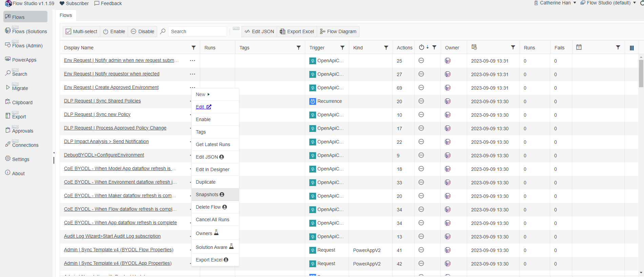Expand the Catherine Han user dropdown
The height and width of the screenshot is (277, 644).
(x=575, y=3)
